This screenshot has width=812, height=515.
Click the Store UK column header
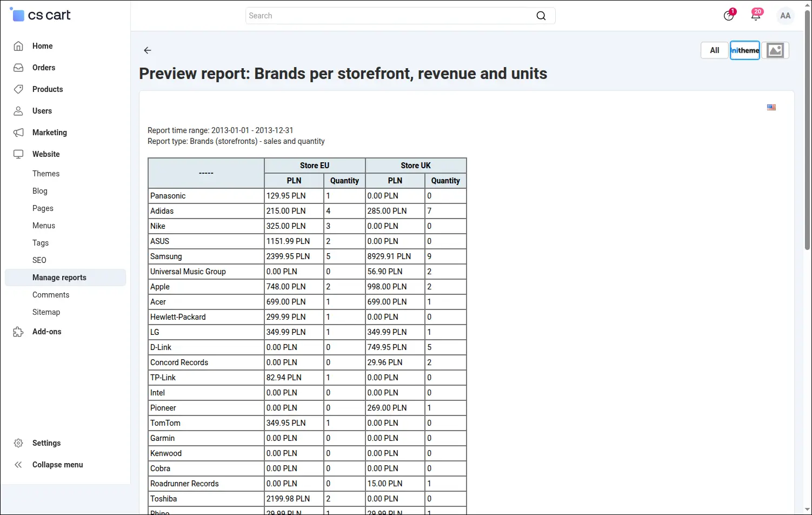[416, 166]
